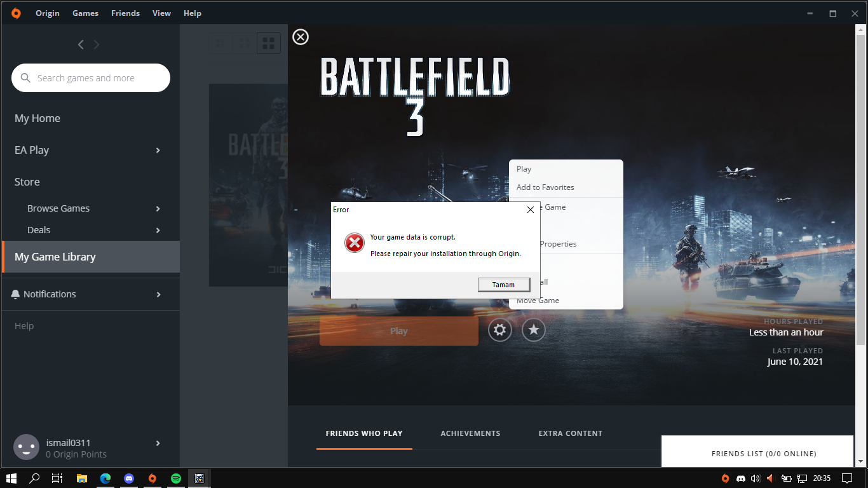Open Spotify from the taskbar
The image size is (868, 488).
pyautogui.click(x=176, y=478)
